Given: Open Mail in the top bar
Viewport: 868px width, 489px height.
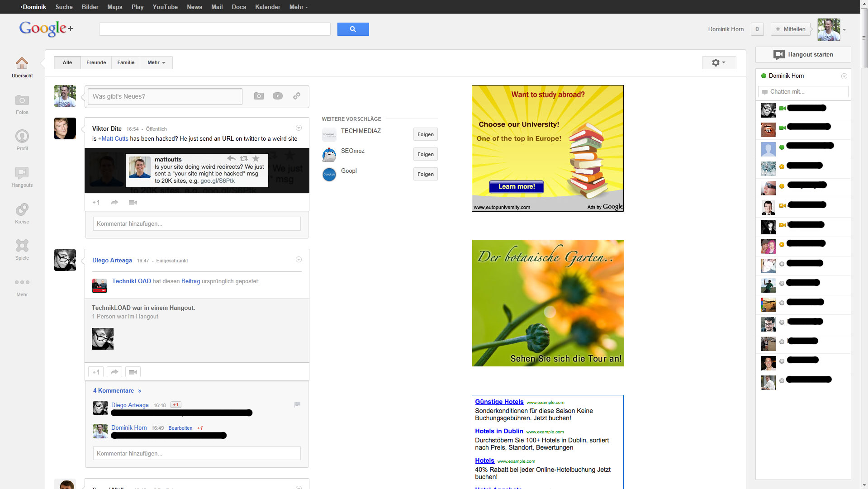Looking at the screenshot, I should [217, 7].
